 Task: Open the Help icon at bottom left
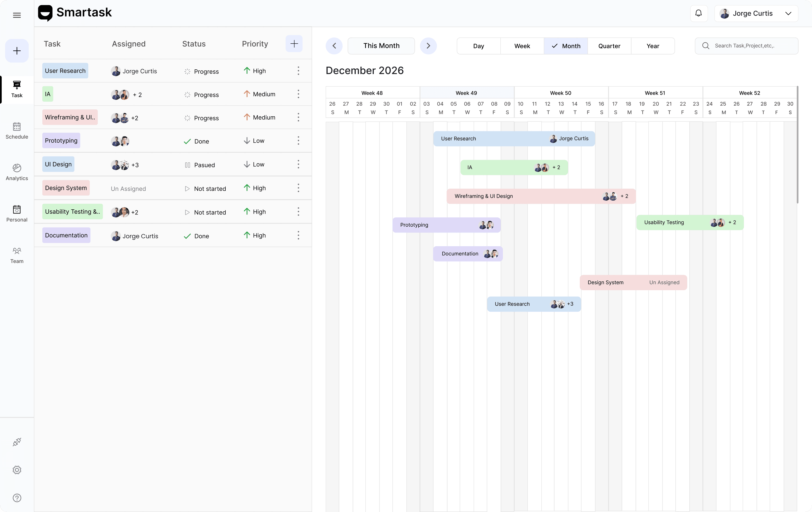click(17, 498)
